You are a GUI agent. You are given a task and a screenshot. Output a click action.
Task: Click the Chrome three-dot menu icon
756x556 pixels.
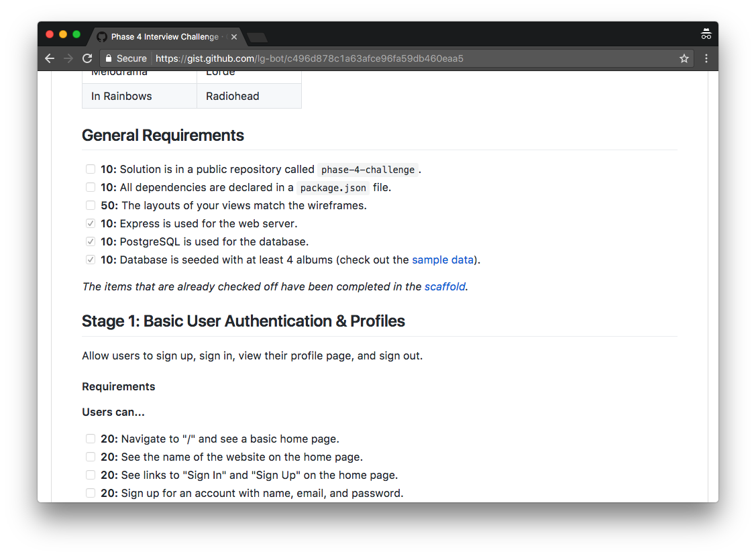[706, 58]
